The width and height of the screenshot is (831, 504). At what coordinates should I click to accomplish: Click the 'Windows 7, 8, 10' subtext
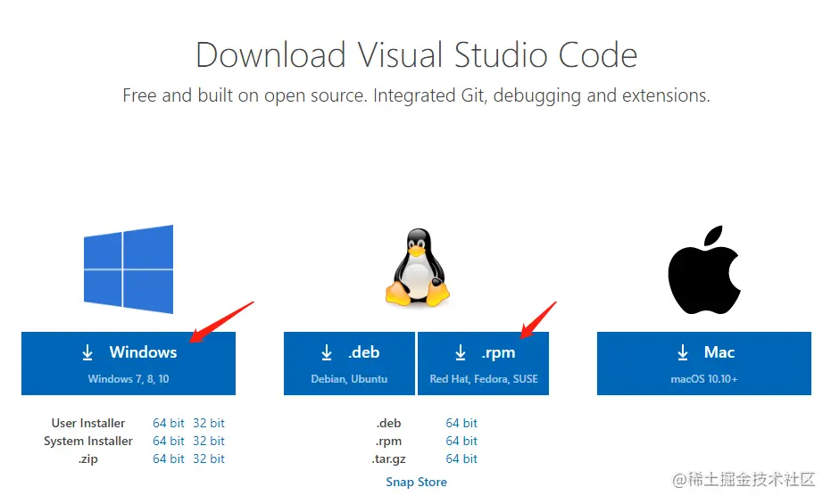click(x=129, y=379)
